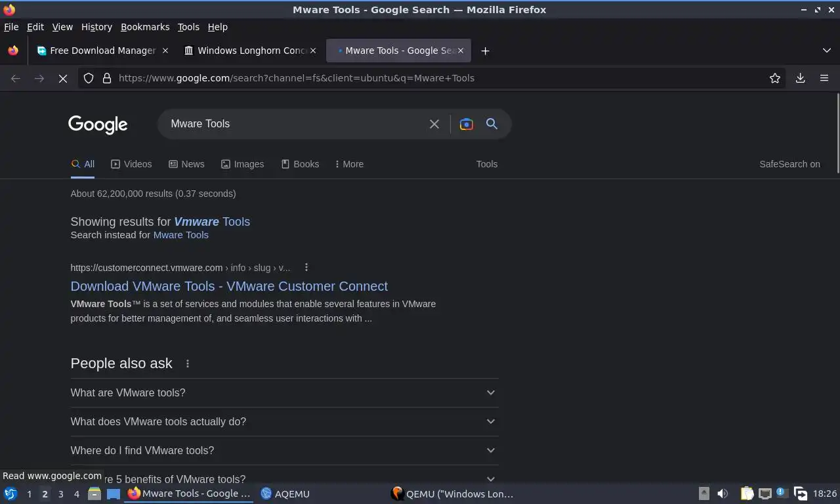This screenshot has height=504, width=840.
Task: Click the taskbar clock 18:26
Action: pyautogui.click(x=825, y=493)
